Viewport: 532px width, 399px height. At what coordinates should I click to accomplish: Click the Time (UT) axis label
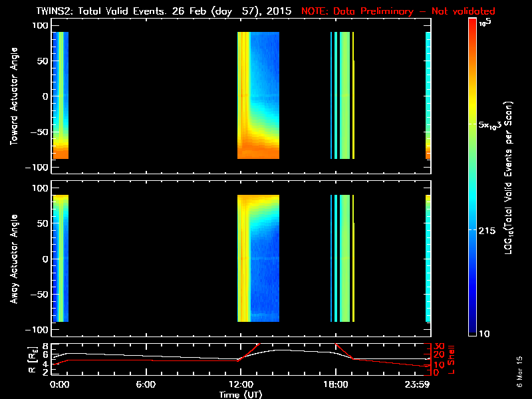(x=241, y=394)
